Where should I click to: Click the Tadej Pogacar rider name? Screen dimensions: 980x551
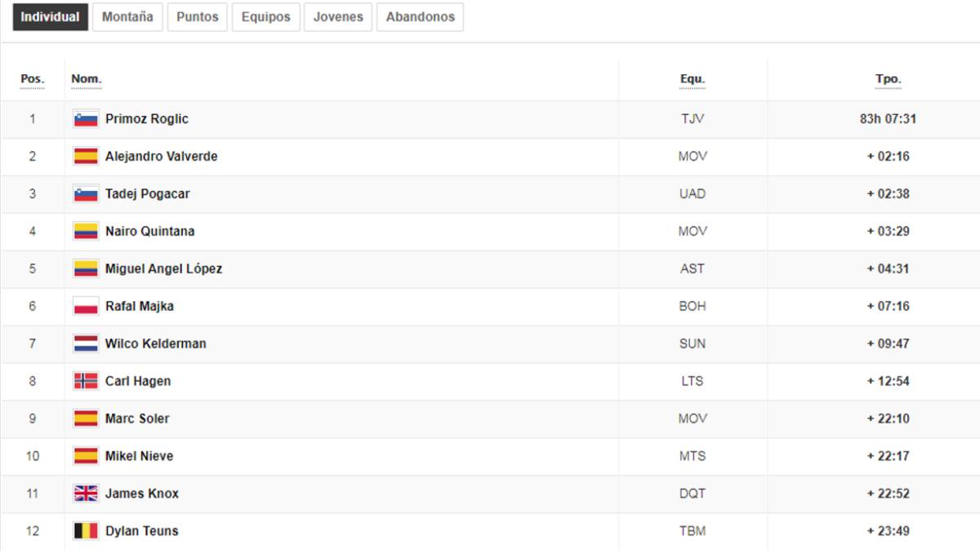click(x=148, y=194)
